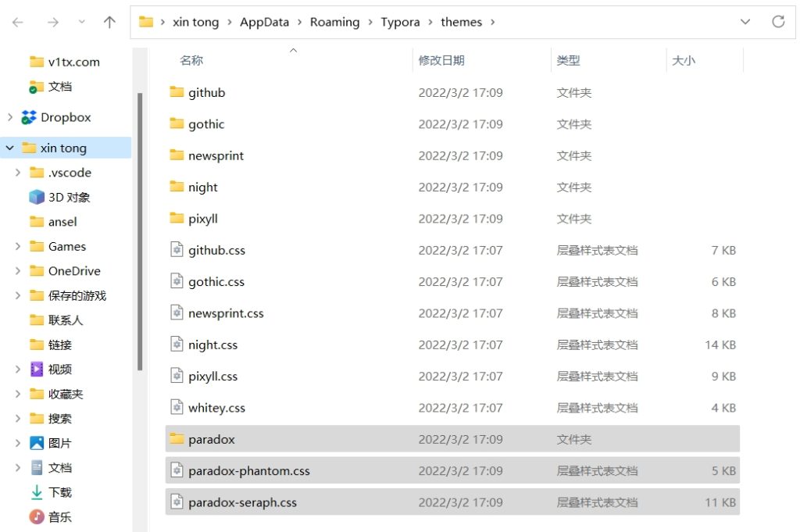Screen dimensions: 800x532
Task: Select the pixyll folder icon
Action: point(177,218)
